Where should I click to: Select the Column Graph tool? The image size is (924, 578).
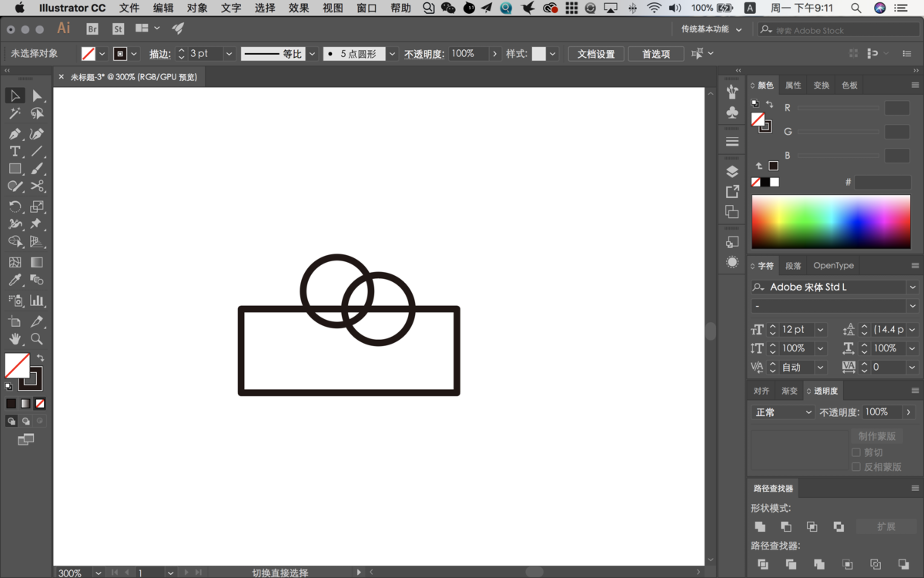click(x=37, y=301)
